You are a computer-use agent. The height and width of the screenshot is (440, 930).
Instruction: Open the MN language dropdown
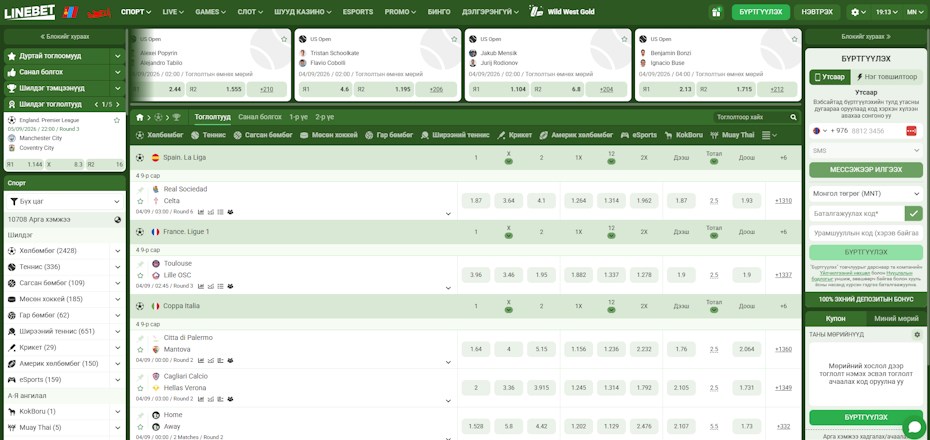[915, 12]
